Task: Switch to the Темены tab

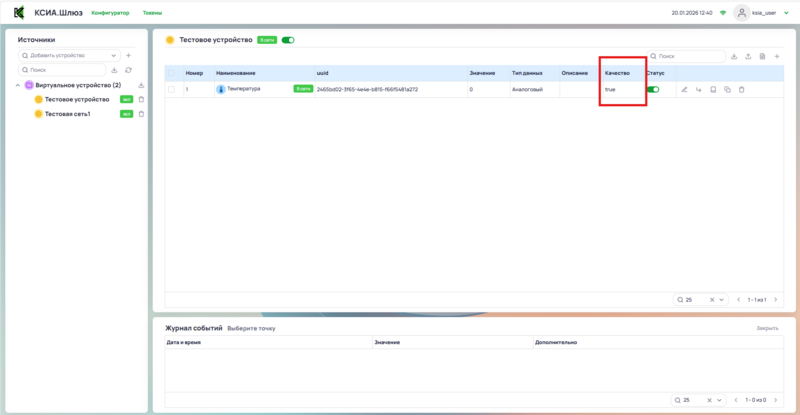Action: click(x=153, y=13)
